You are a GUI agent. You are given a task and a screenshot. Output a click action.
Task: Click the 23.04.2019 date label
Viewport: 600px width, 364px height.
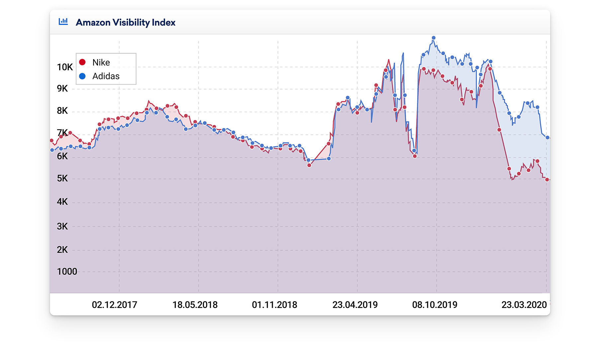[355, 305]
